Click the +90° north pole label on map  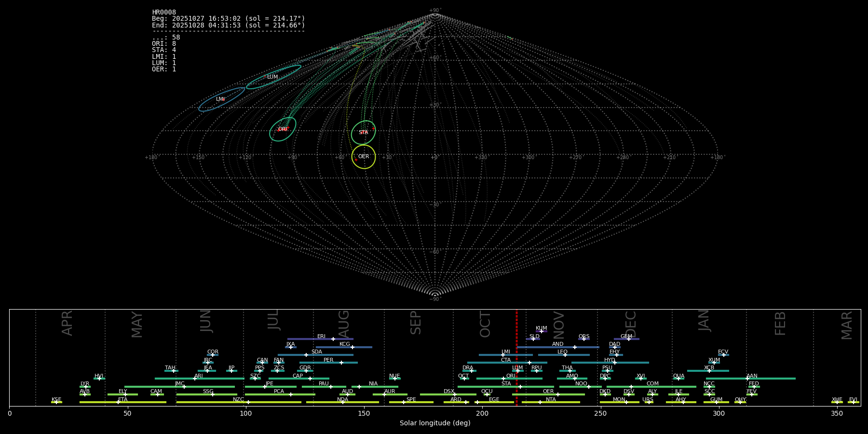(x=434, y=11)
